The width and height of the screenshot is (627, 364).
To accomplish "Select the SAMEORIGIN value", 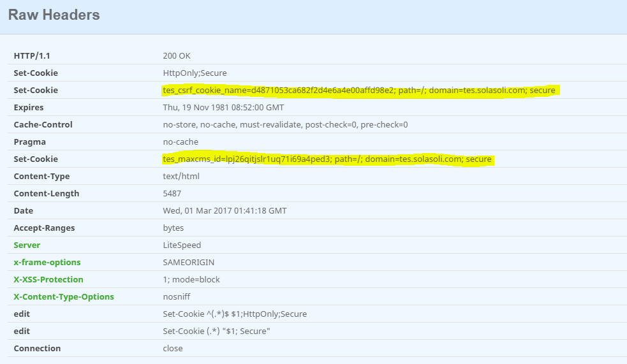I will [x=189, y=262].
